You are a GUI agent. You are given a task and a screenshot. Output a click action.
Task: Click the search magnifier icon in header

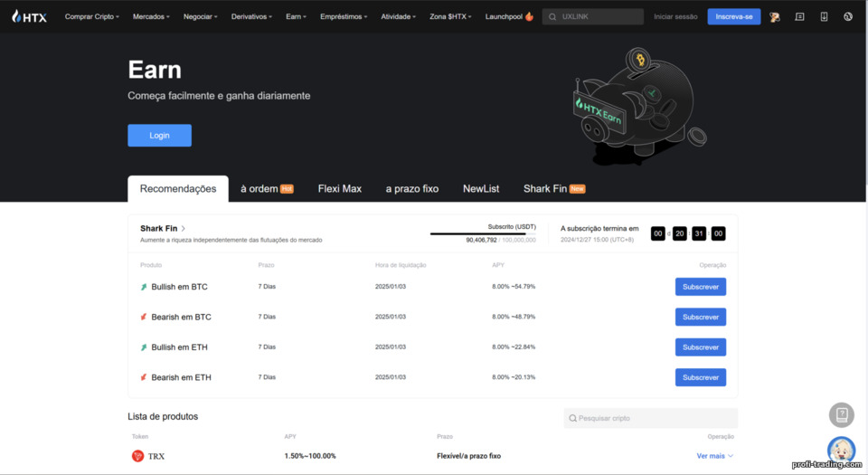552,16
